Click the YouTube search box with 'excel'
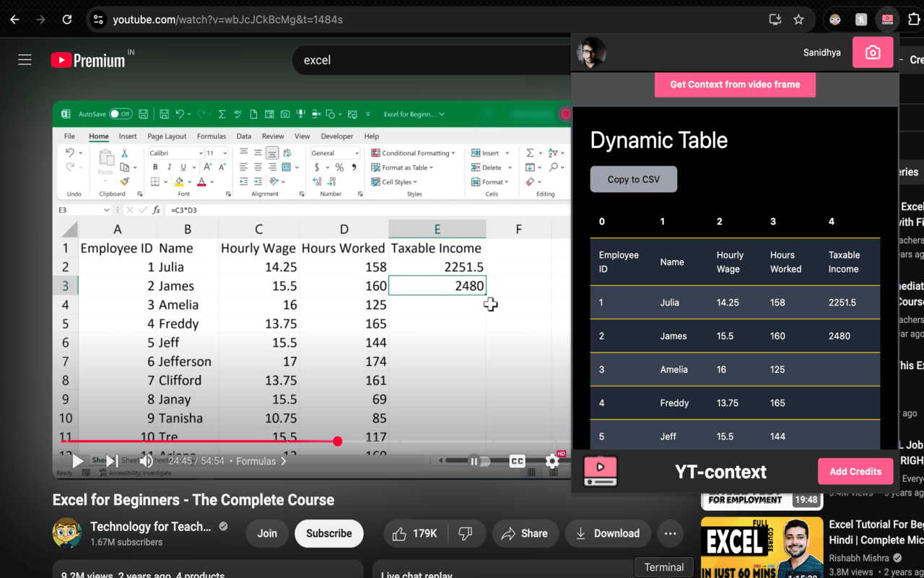 [433, 60]
